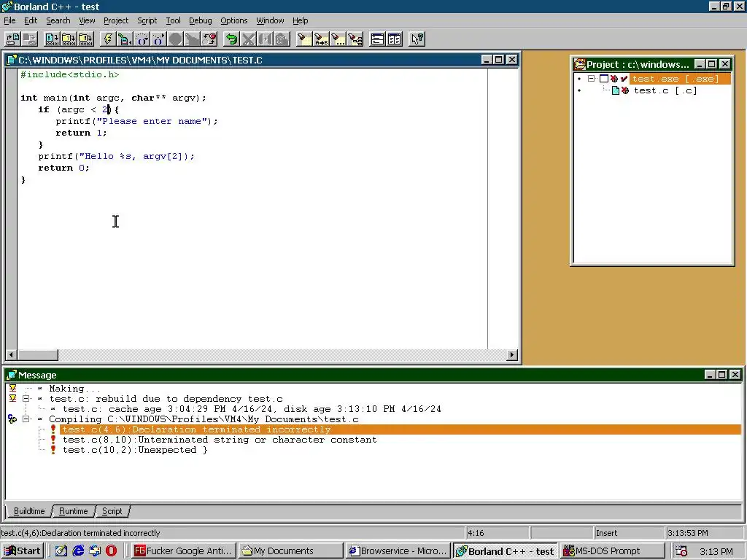Click the context help pointer icon
This screenshot has height=560, width=747.
417,39
